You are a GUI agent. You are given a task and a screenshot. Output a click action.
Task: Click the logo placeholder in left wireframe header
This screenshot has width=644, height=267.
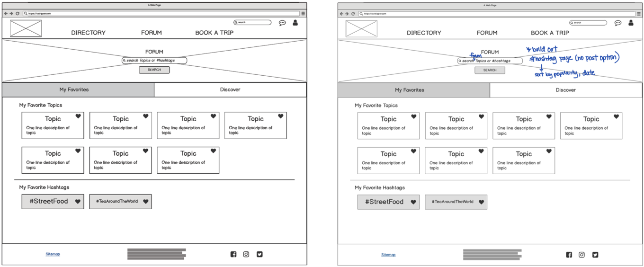[26, 28]
